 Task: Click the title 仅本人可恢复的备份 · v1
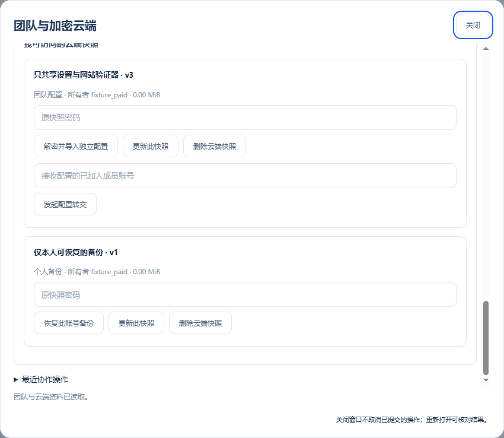click(76, 252)
